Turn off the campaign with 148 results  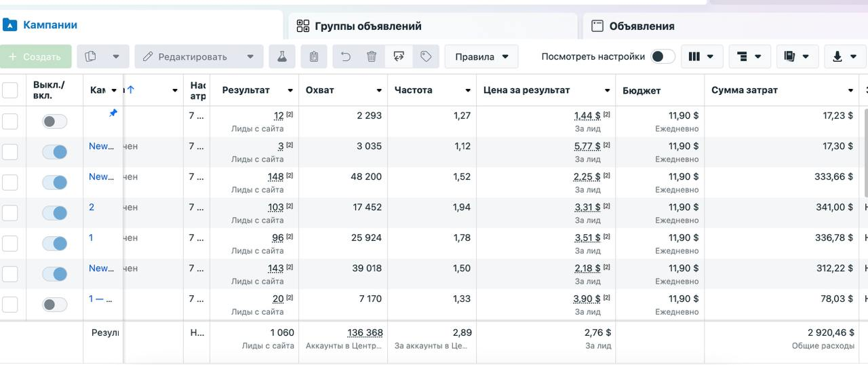55,182
